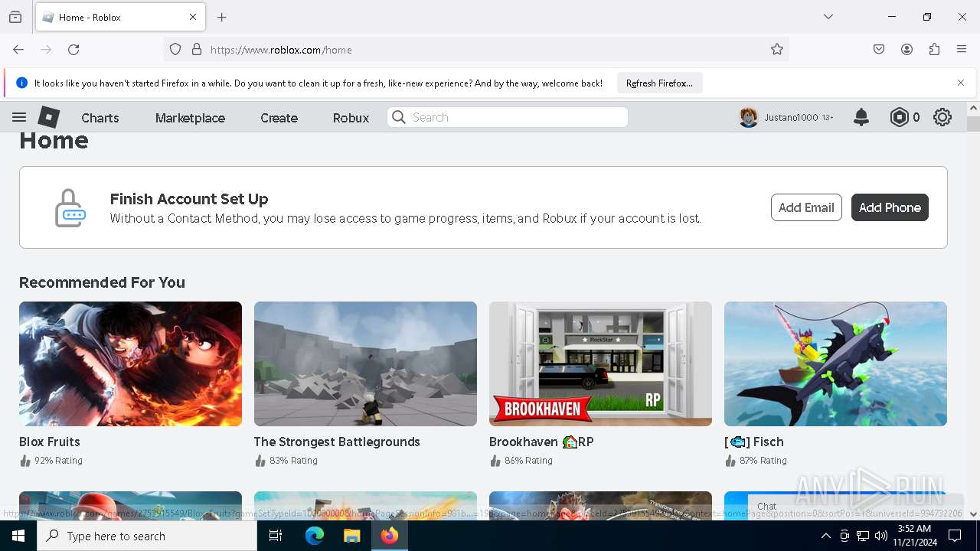The image size is (980, 551).
Task: Open the Charts menu item
Action: (100, 118)
